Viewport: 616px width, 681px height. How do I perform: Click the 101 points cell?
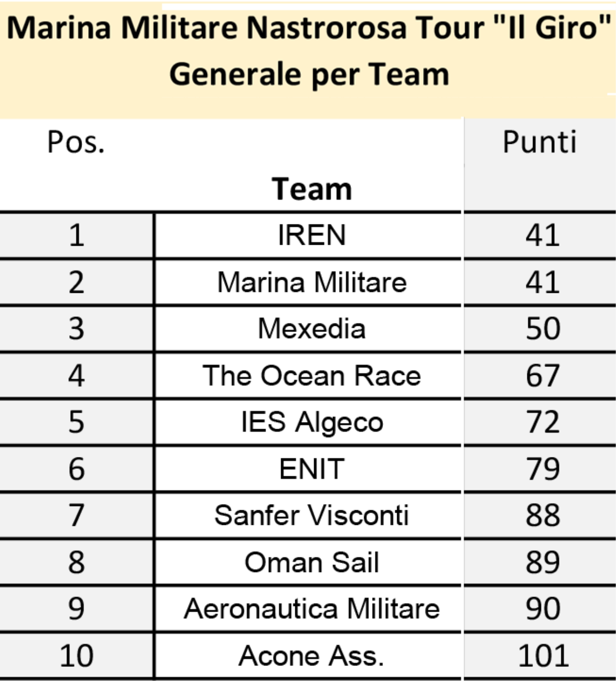(x=540, y=656)
